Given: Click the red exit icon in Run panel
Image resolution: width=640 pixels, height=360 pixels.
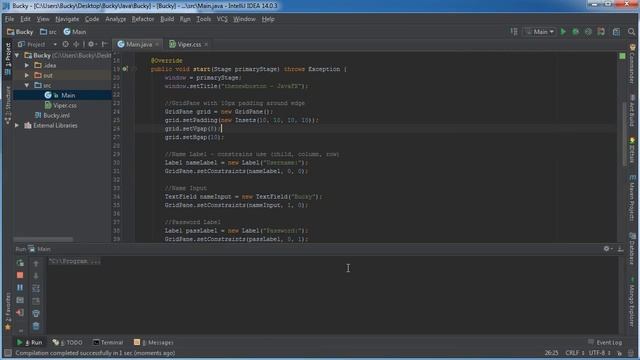Looking at the screenshot, I should coord(20,313).
